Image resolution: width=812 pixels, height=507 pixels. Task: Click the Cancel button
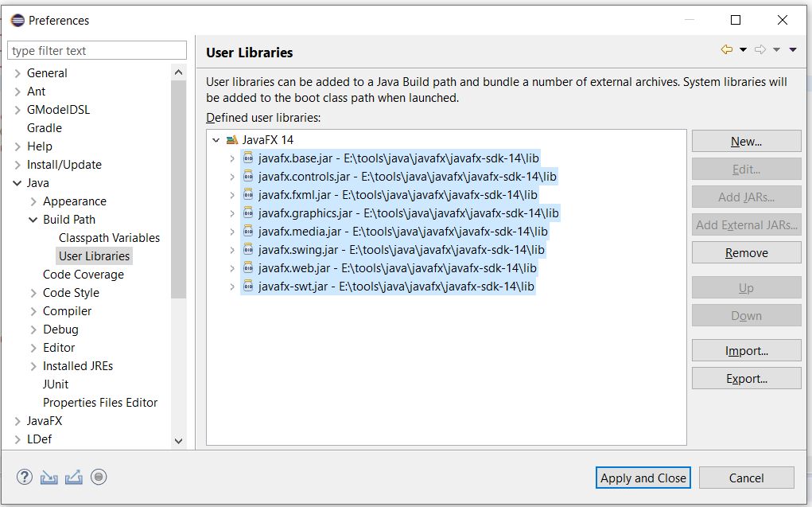746,478
